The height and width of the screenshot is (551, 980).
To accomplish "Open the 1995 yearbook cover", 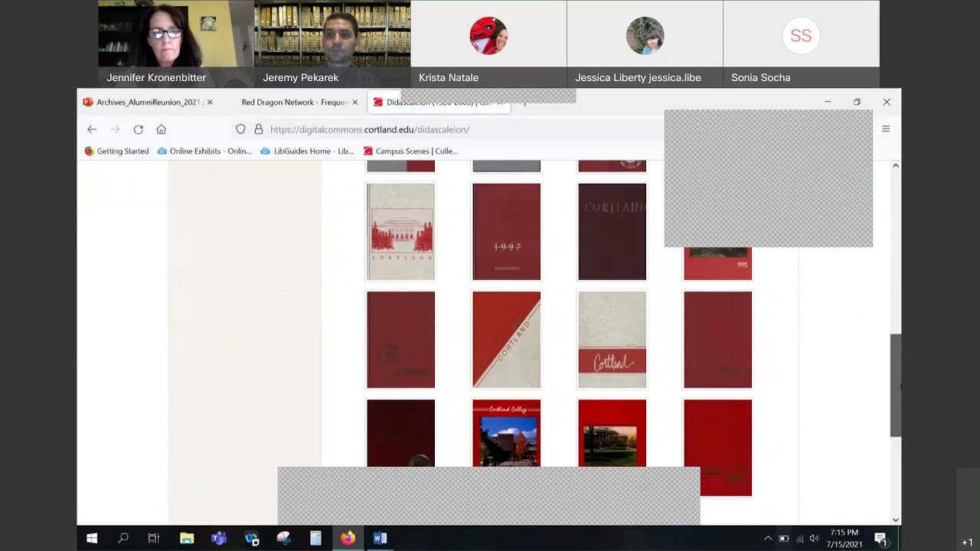I will (x=717, y=263).
